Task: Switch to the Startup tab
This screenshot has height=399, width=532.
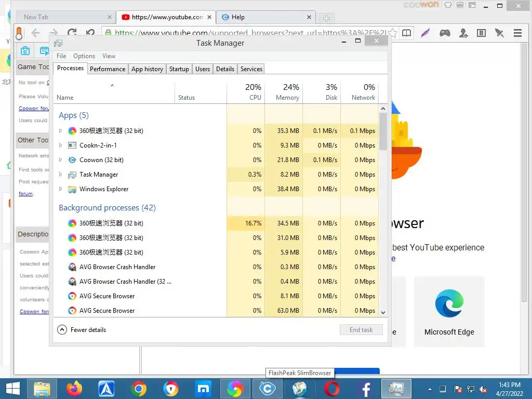Action: pyautogui.click(x=179, y=69)
